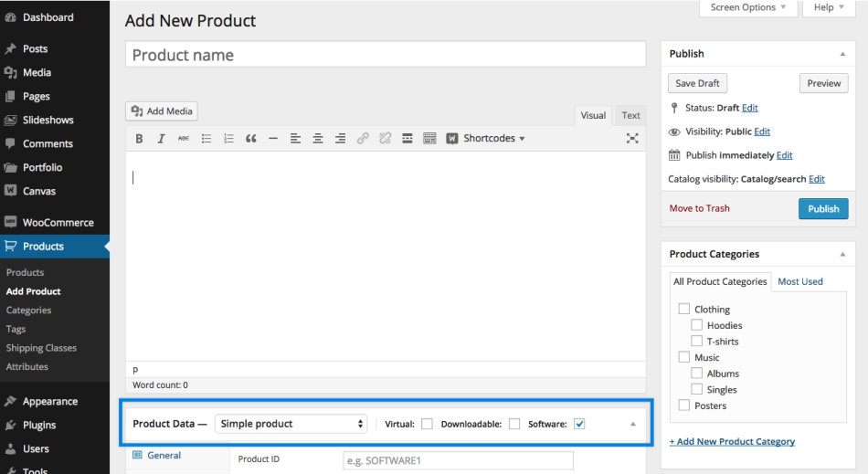This screenshot has height=474, width=868.
Task: Tick the Clothing category checkbox
Action: [x=683, y=309]
